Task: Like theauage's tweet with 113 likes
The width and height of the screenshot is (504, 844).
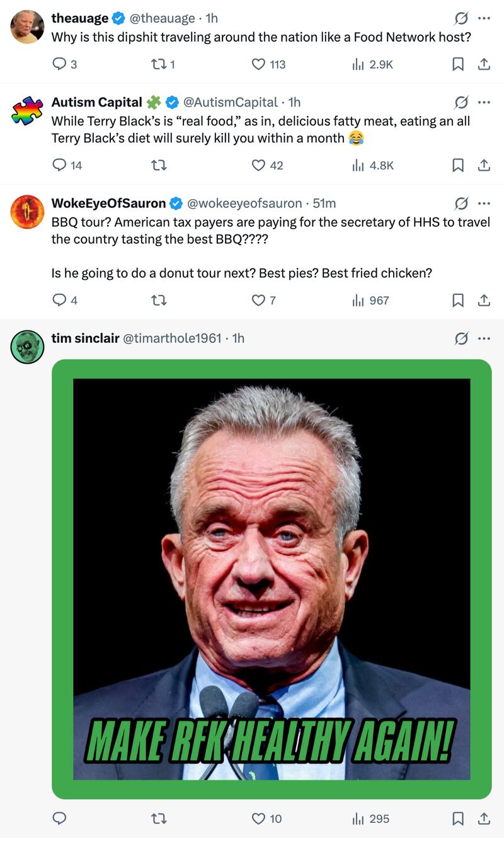Action: click(258, 64)
